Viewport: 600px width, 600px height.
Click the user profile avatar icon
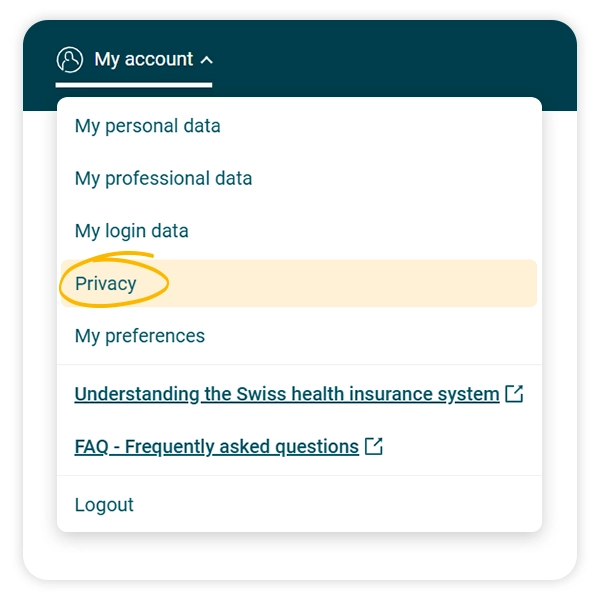69,60
